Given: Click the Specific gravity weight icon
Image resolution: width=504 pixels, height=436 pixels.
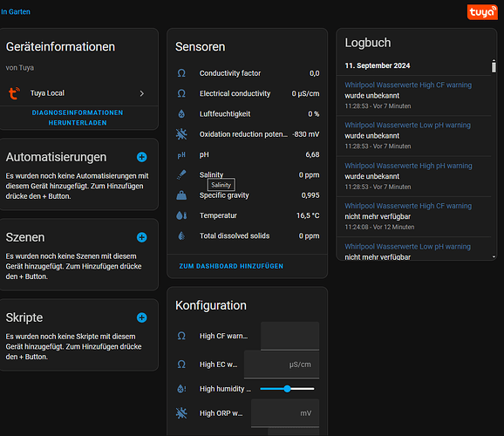Looking at the screenshot, I should pos(181,195).
